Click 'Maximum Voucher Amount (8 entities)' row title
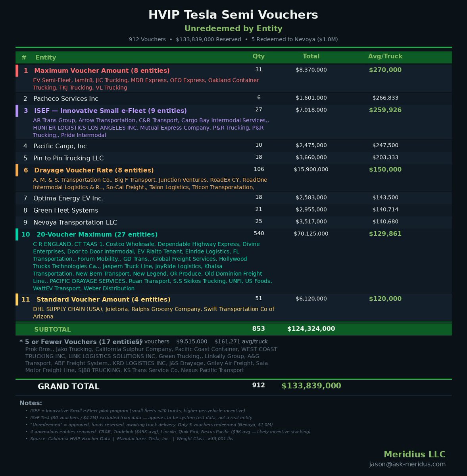This screenshot has width=467, height=476. tap(102, 71)
